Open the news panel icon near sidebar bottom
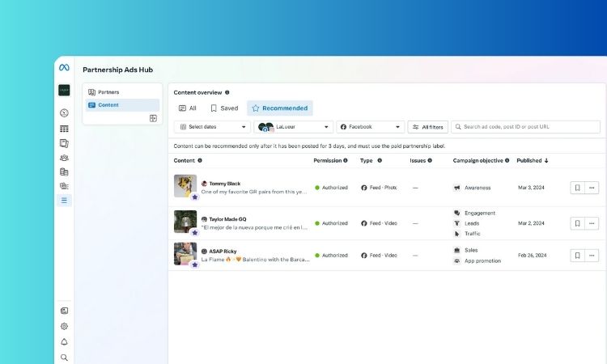Viewport: 607px width, 364px height. click(64, 311)
